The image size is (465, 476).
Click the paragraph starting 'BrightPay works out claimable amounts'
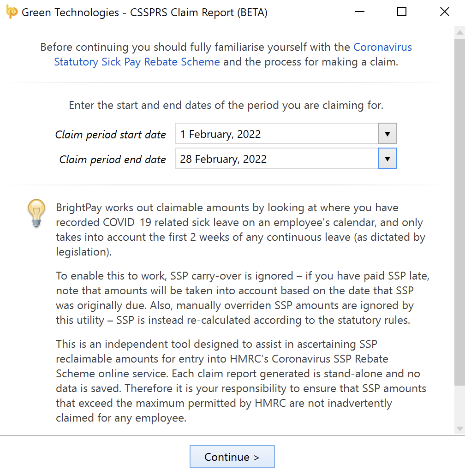pyautogui.click(x=240, y=230)
